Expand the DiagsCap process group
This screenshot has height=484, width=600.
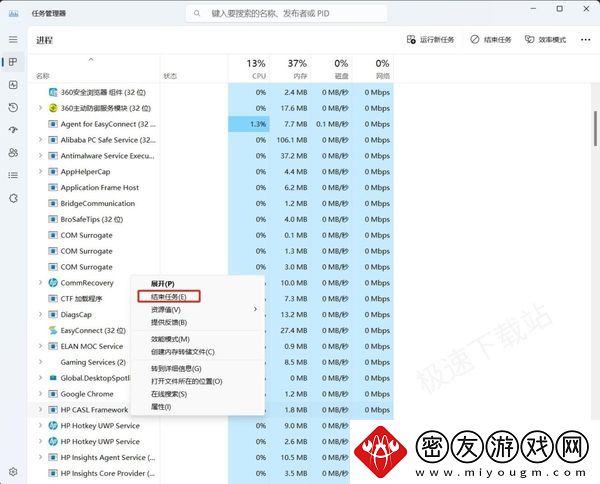40,315
